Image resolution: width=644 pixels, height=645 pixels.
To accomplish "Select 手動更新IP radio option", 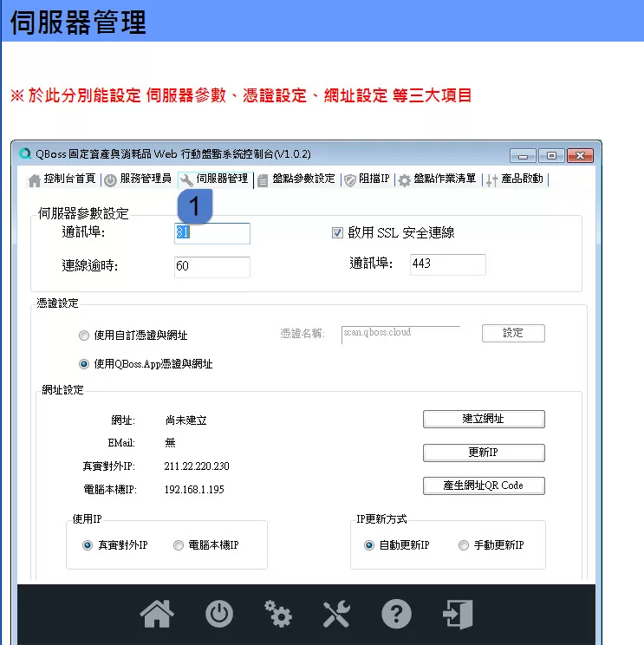I will [464, 545].
